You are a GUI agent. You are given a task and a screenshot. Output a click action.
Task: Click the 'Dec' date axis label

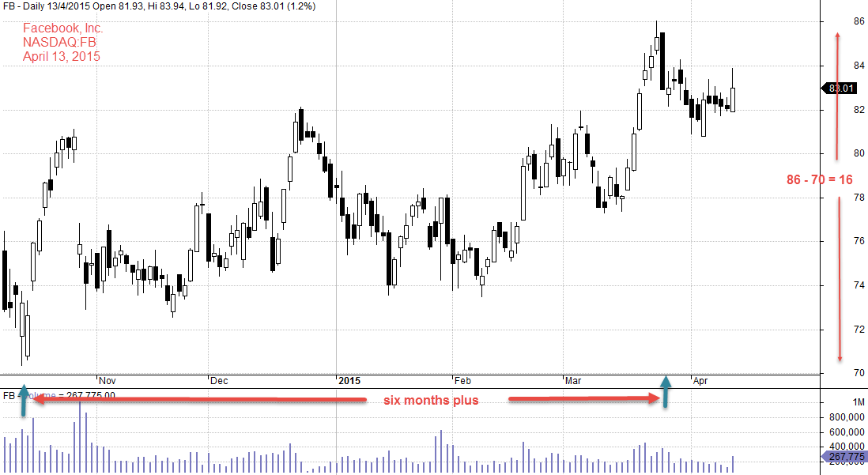click(x=219, y=380)
